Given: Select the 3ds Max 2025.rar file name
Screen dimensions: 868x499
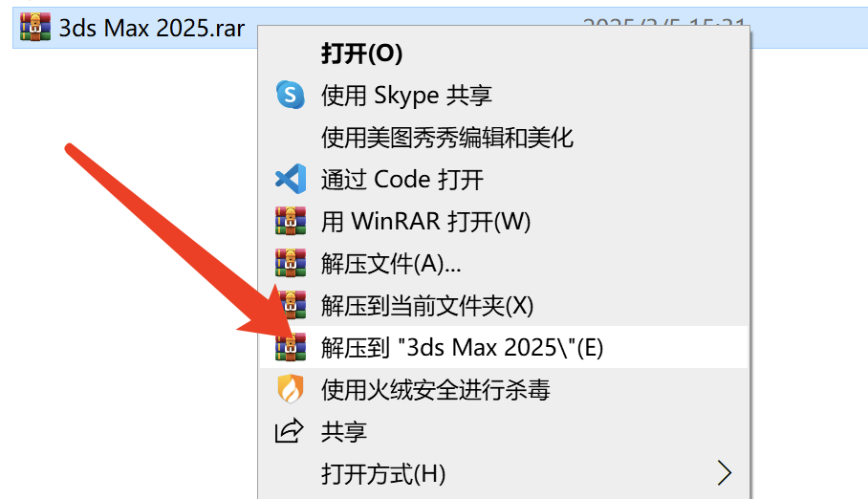Looking at the screenshot, I should click(152, 28).
